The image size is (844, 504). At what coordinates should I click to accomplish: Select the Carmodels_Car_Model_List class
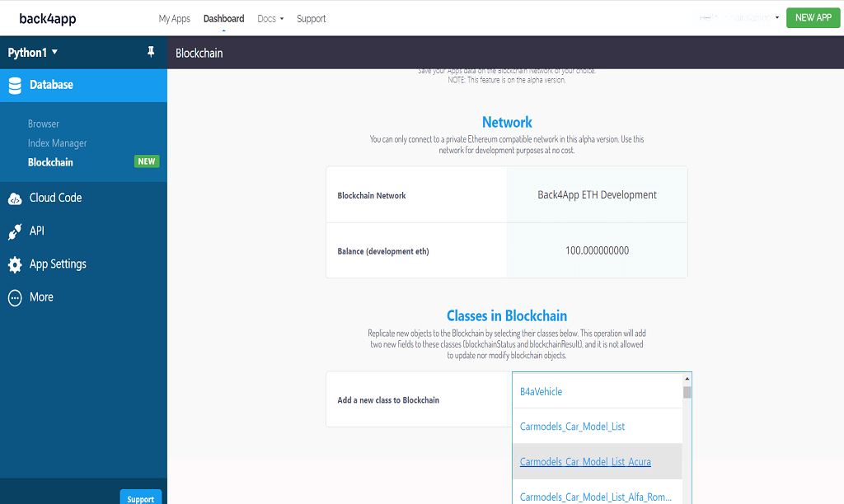click(x=598, y=426)
